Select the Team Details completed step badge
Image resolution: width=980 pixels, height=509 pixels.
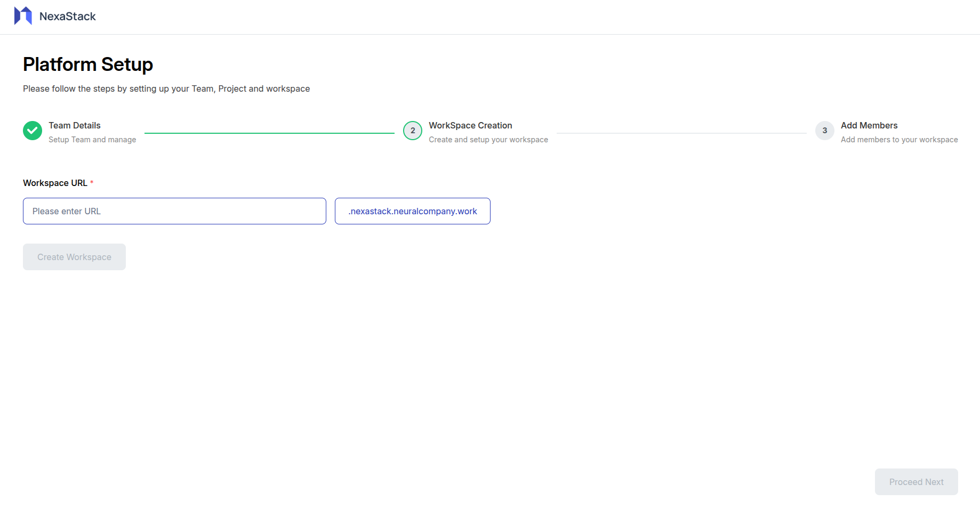click(32, 131)
